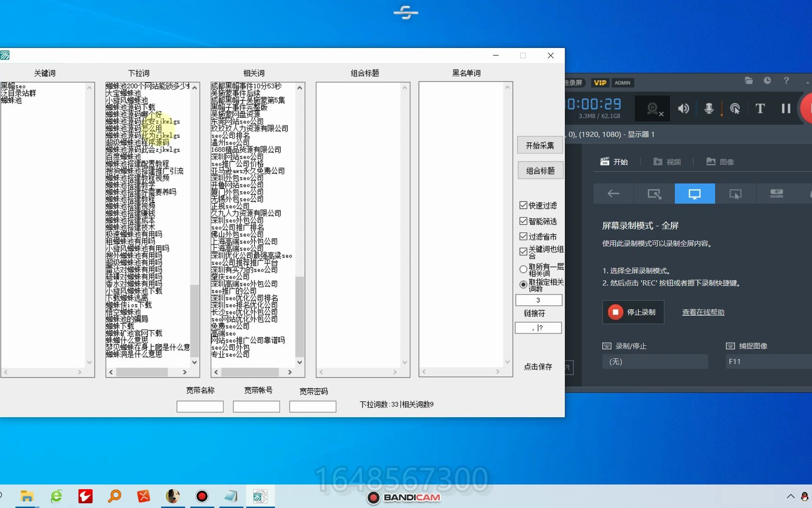812x508 pixels.
Task: Open the Bandicam scheduled recording clock icon
Action: [x=767, y=81]
